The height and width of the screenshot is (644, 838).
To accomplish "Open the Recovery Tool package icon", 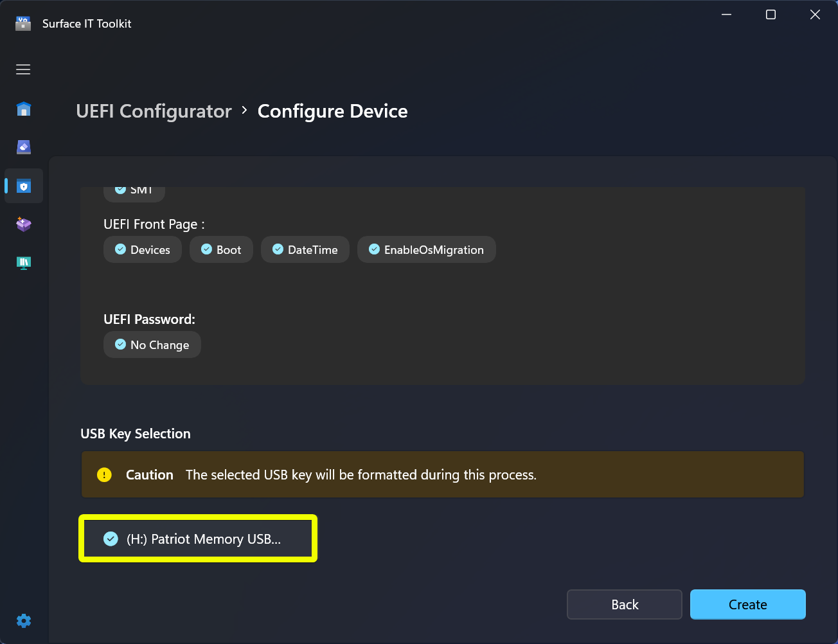I will coord(23,224).
